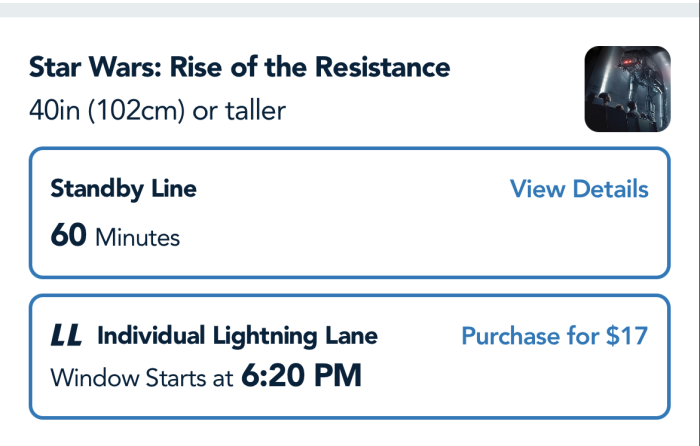
Task: Tap the Standby Line heading
Action: (123, 188)
